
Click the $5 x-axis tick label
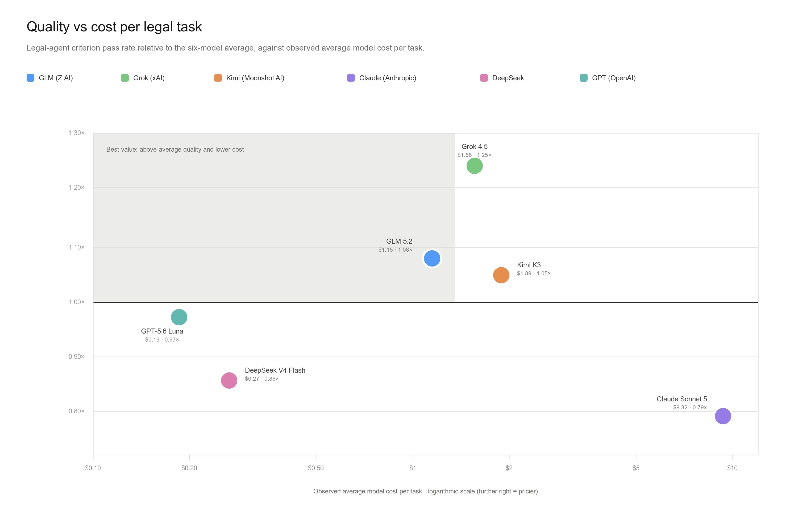[636, 468]
